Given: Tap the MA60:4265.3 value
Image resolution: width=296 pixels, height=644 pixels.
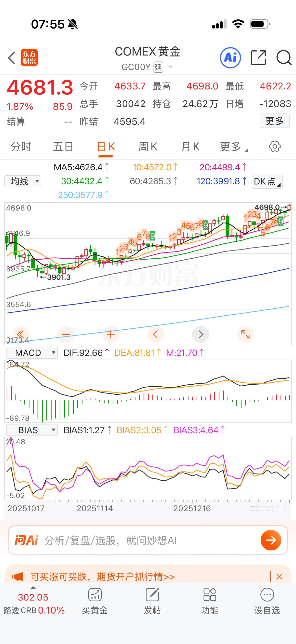Looking at the screenshot, I should coord(154,181).
